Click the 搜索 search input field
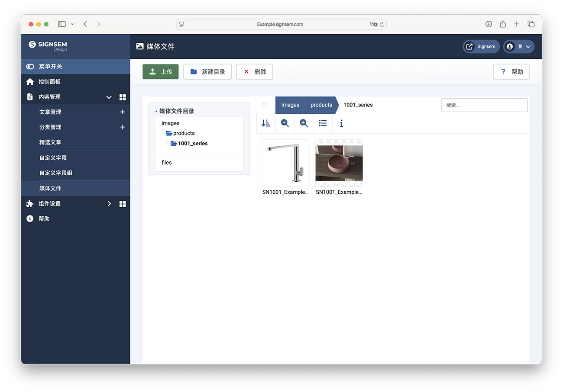Image resolution: width=563 pixels, height=392 pixels. 484,105
